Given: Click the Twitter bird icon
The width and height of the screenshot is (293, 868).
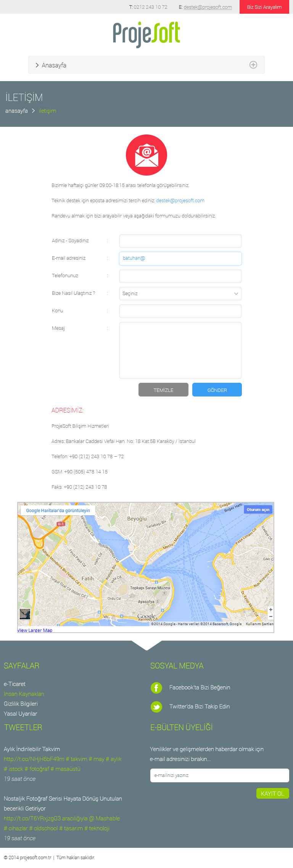Looking at the screenshot, I should point(156,707).
